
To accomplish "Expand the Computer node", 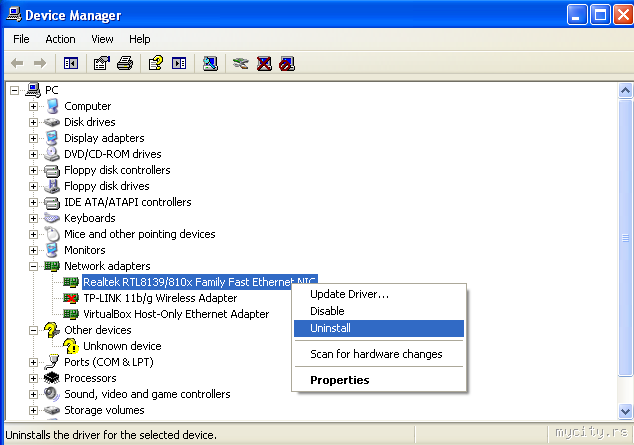I will [x=34, y=106].
